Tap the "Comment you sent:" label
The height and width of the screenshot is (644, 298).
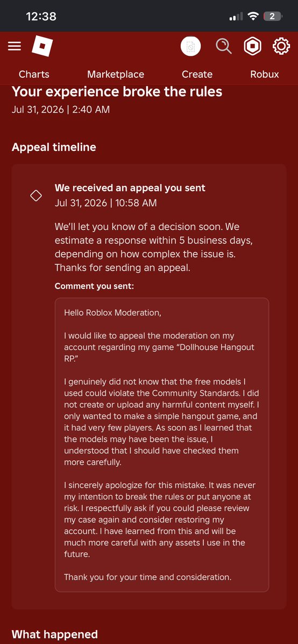[x=94, y=286]
